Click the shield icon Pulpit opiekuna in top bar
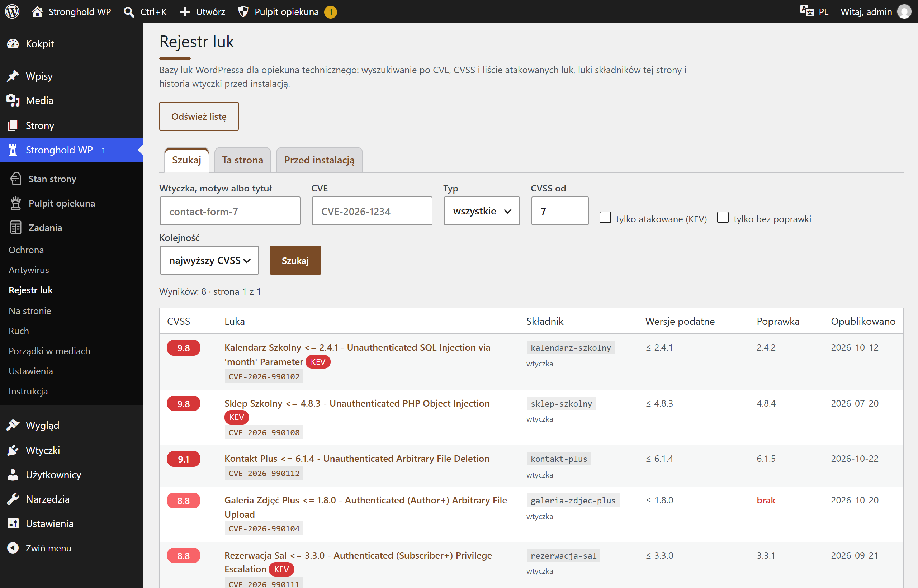The image size is (918, 588). (243, 12)
